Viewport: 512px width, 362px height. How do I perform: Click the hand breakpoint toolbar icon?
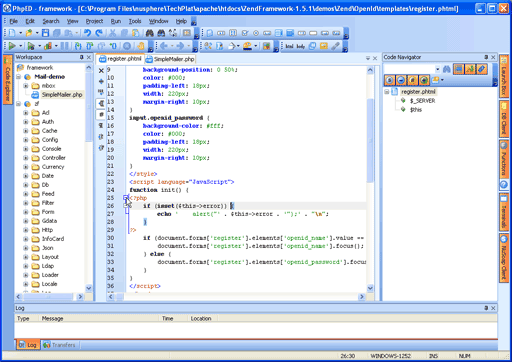tap(141, 46)
